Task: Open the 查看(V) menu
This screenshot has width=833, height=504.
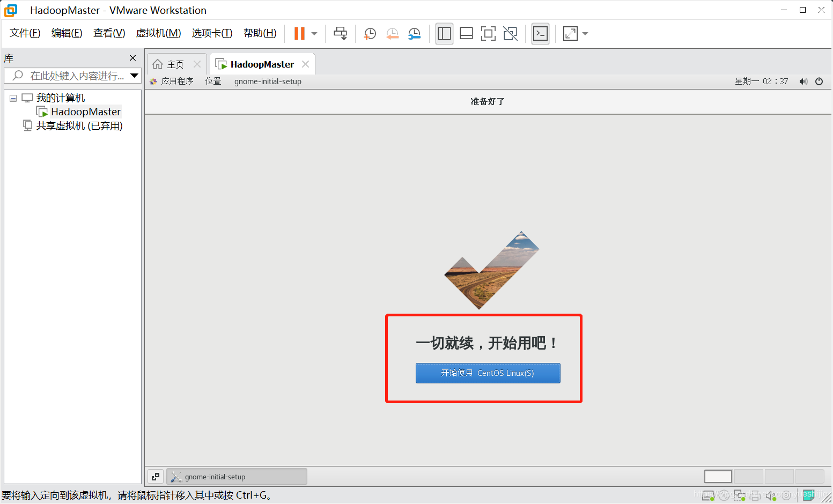Action: point(109,33)
